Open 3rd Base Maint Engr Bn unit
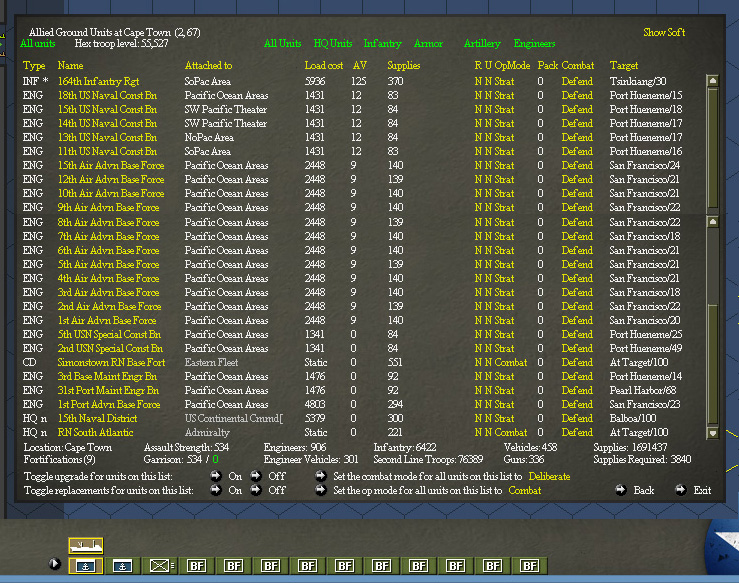The height and width of the screenshot is (584, 739). click(107, 377)
